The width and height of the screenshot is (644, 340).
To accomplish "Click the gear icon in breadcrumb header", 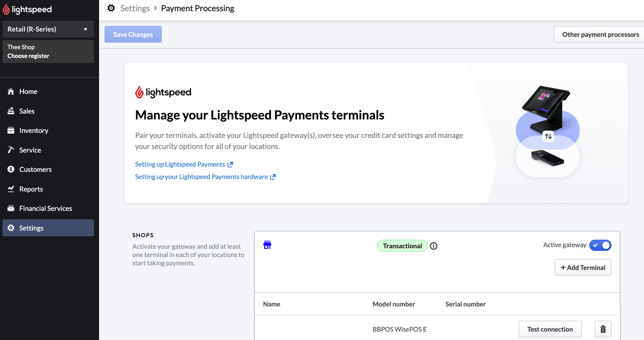I will pyautogui.click(x=111, y=8).
